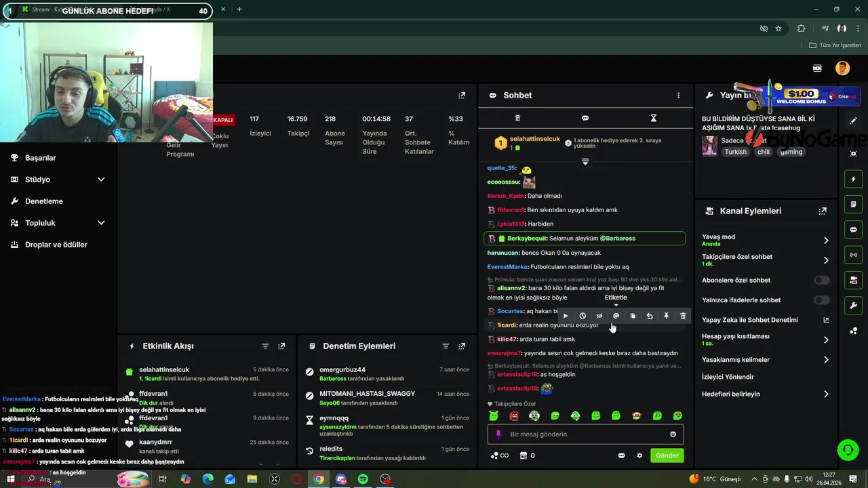Click the lightning bolt icon in right toolbar
Screen dimensions: 868x488
point(854,180)
